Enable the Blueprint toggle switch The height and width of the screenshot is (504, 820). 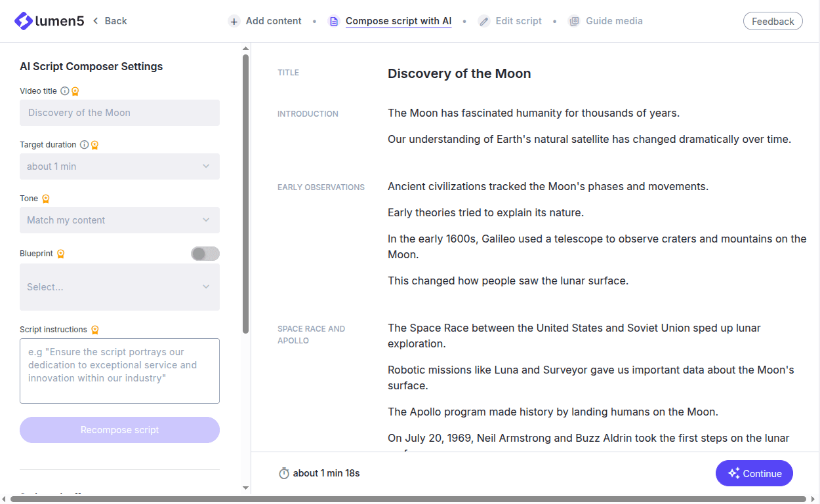(x=205, y=254)
